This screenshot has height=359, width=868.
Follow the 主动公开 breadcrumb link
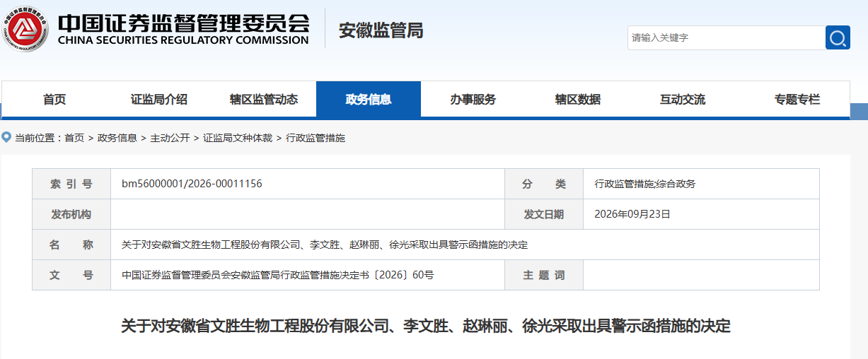pyautogui.click(x=170, y=138)
